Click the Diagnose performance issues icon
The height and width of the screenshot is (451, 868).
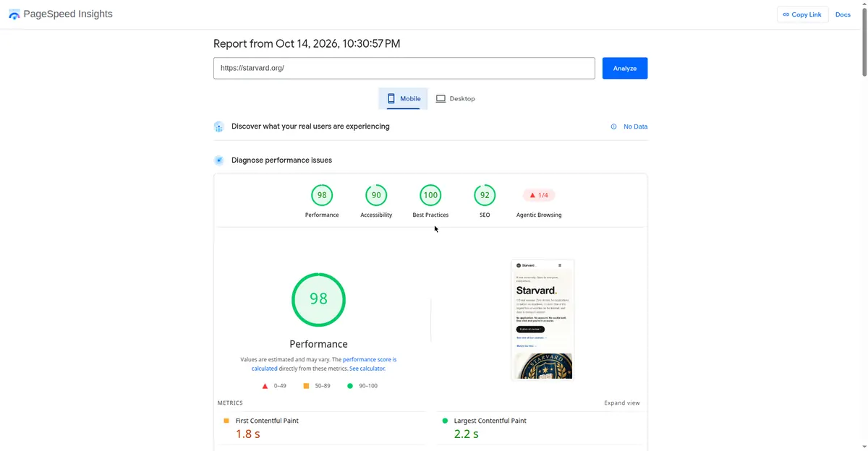(219, 160)
